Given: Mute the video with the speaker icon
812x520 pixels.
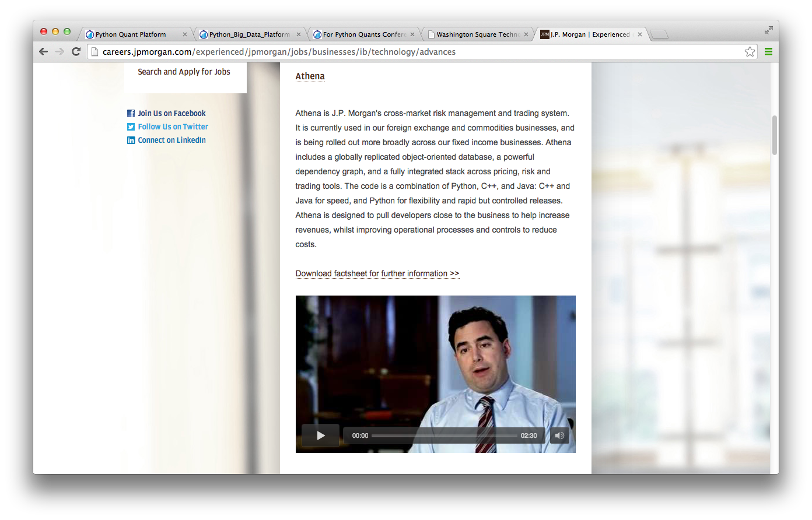Looking at the screenshot, I should pyautogui.click(x=559, y=435).
